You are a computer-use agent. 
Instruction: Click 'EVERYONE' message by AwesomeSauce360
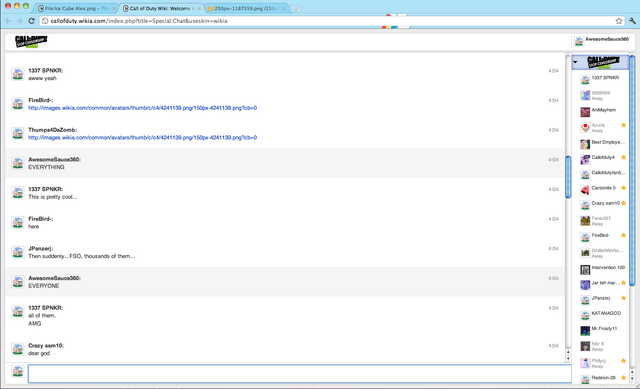click(44, 286)
